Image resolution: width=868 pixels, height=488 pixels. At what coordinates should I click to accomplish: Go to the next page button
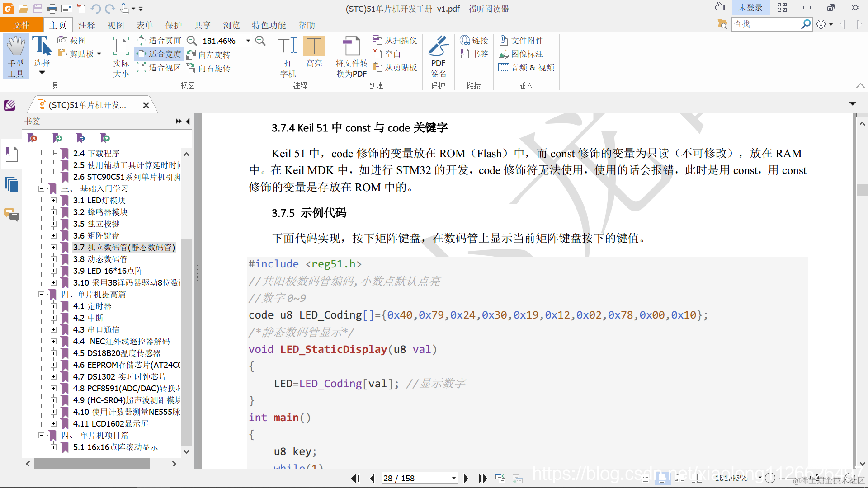(x=466, y=478)
